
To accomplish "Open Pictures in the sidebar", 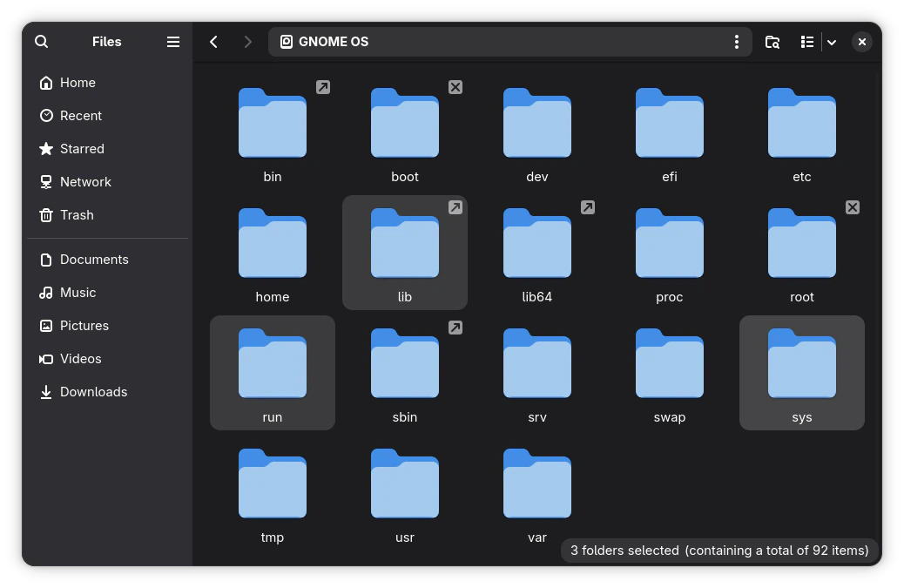I will coord(108,326).
